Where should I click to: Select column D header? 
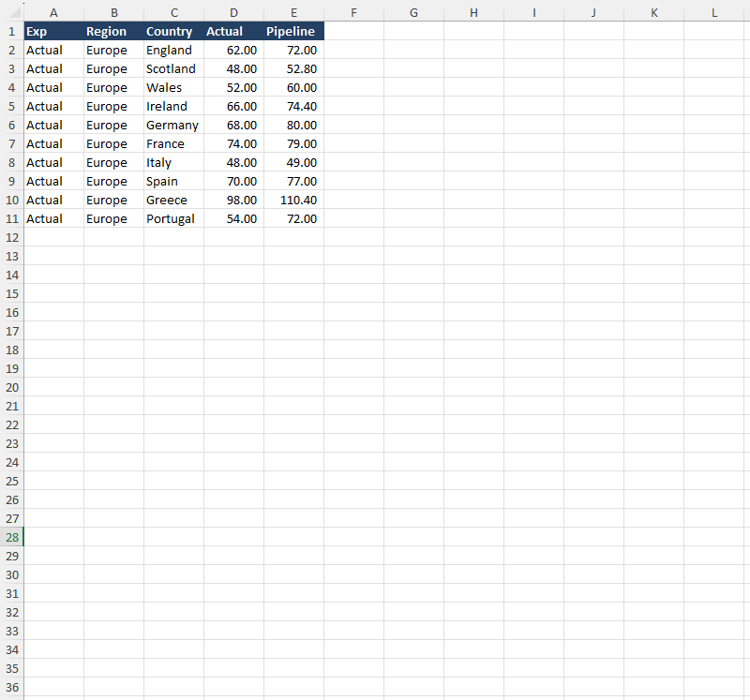click(x=233, y=13)
